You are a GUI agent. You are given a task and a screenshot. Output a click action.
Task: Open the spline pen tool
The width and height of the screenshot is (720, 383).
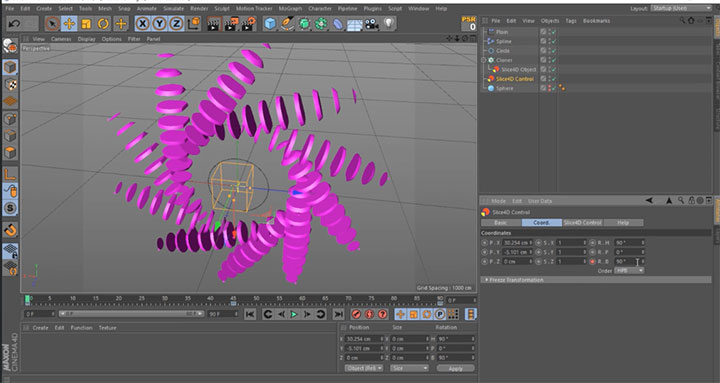pos(287,24)
